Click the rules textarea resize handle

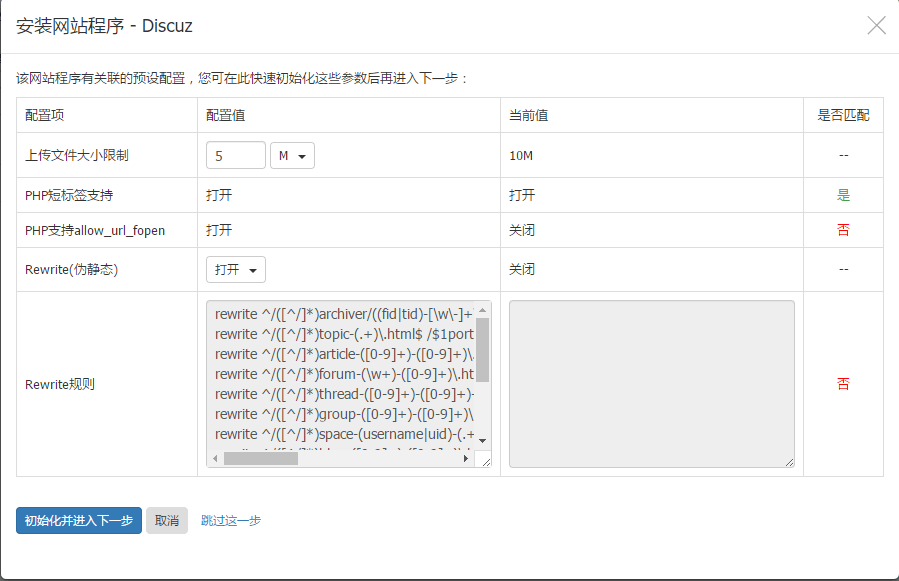pyautogui.click(x=486, y=462)
